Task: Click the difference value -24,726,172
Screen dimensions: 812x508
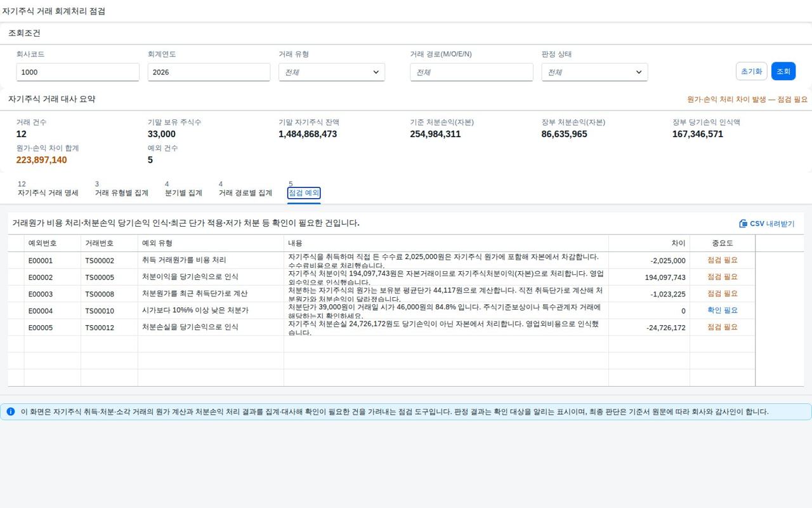Action: coord(666,328)
